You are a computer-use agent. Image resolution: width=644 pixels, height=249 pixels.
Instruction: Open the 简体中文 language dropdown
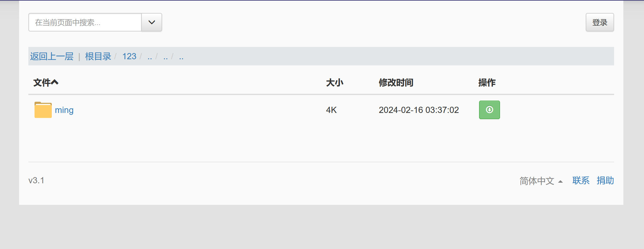click(x=537, y=181)
